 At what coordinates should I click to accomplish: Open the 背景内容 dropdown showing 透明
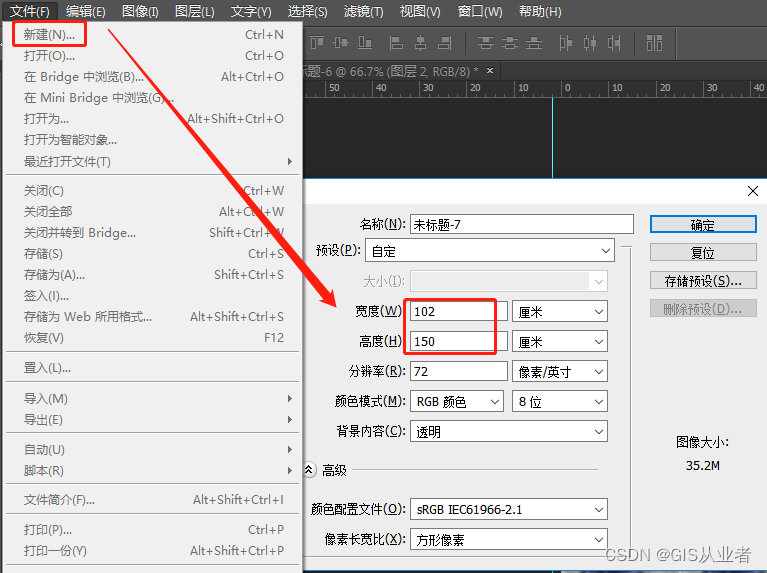pyautogui.click(x=509, y=432)
